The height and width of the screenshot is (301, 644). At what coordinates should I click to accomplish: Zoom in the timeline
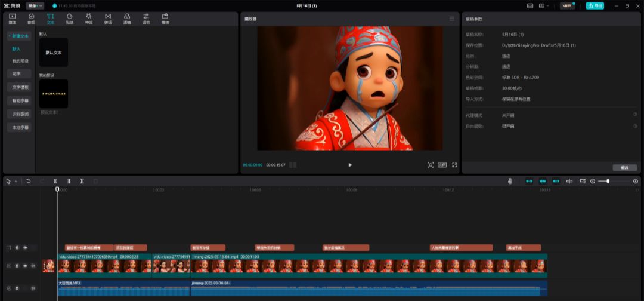pyautogui.click(x=636, y=182)
